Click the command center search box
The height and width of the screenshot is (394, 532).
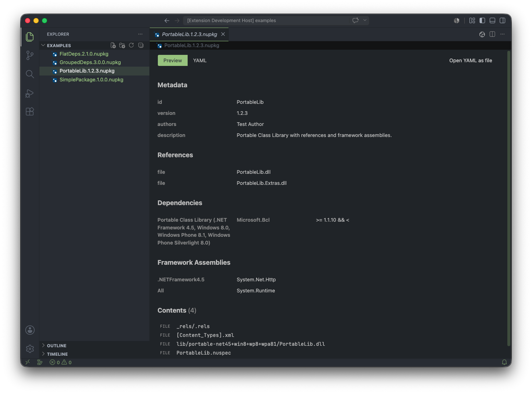(266, 21)
